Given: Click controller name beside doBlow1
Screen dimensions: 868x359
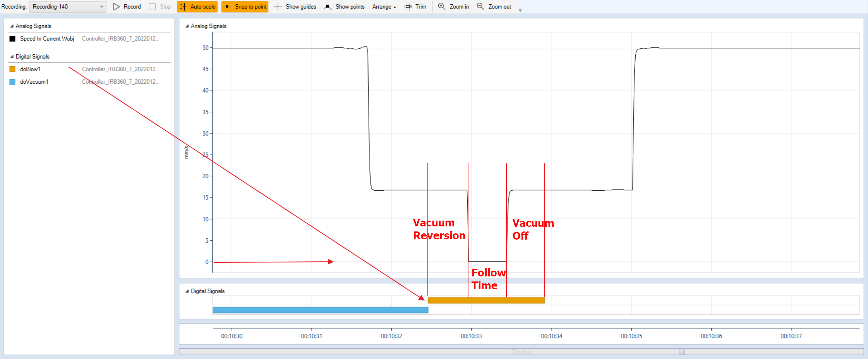Looking at the screenshot, I should click(120, 69).
